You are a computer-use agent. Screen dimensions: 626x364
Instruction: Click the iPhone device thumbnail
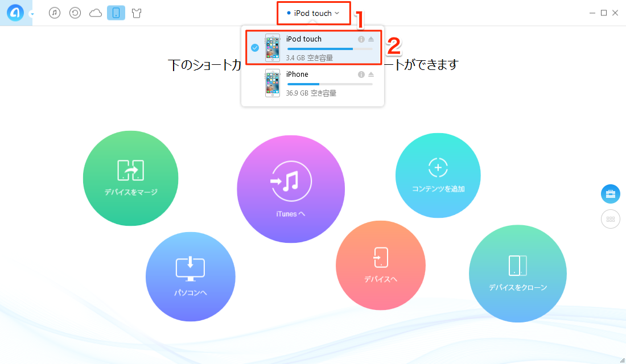click(272, 83)
